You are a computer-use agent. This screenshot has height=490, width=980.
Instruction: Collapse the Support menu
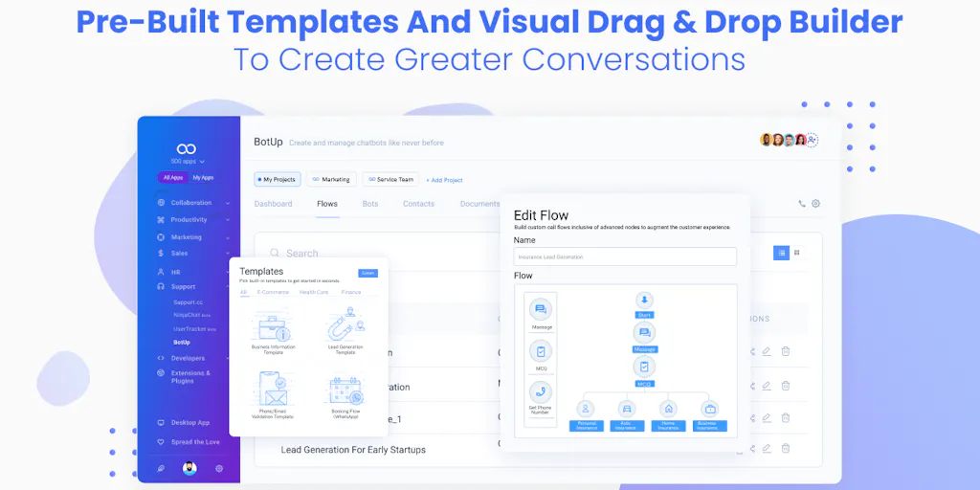pyautogui.click(x=192, y=286)
